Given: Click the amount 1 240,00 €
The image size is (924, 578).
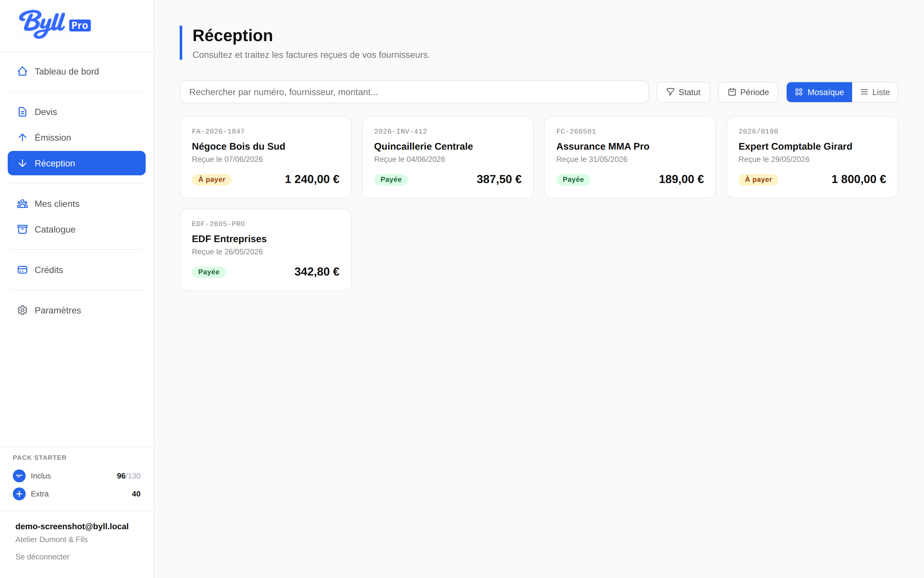Looking at the screenshot, I should point(312,179).
